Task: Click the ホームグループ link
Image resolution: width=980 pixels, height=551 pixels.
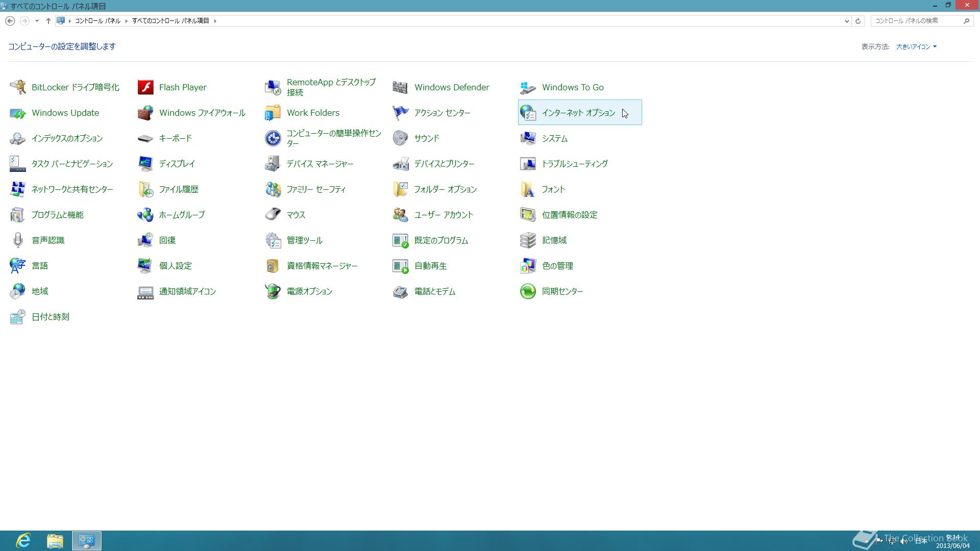Action: tap(182, 215)
